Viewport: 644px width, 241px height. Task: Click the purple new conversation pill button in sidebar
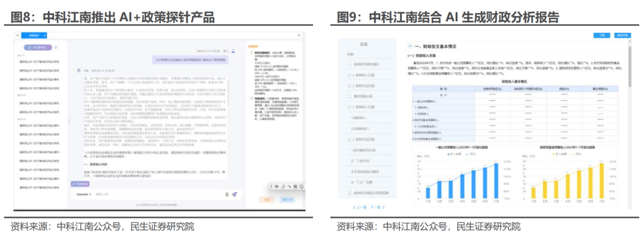[38, 47]
